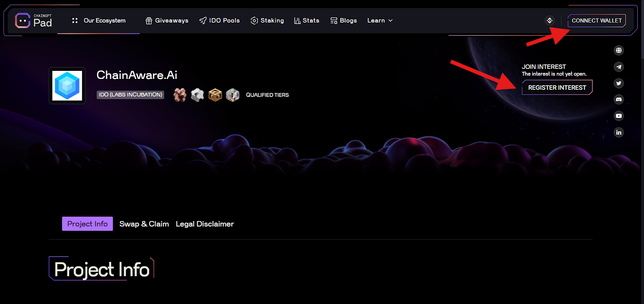Go to IDO Pools

(x=219, y=21)
